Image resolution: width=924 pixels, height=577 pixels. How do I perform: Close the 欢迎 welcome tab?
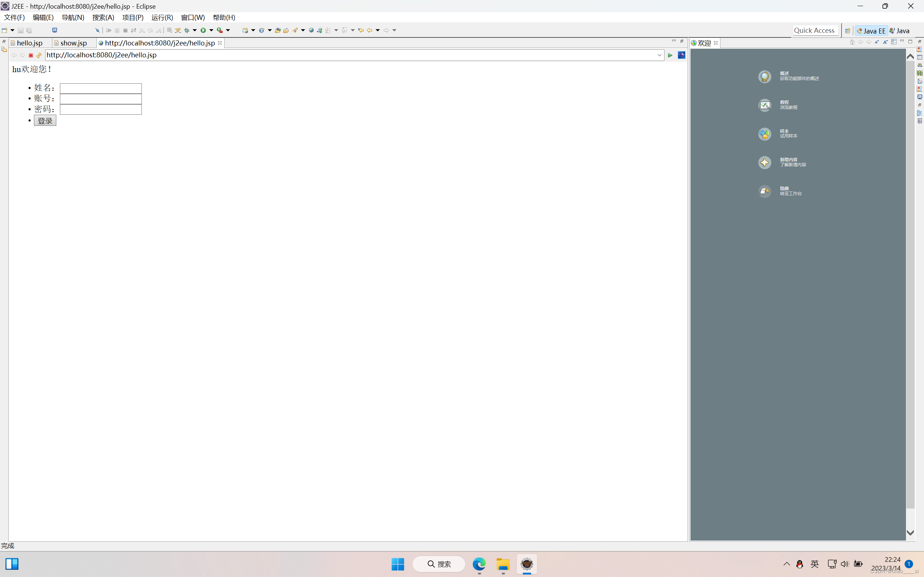click(x=716, y=43)
